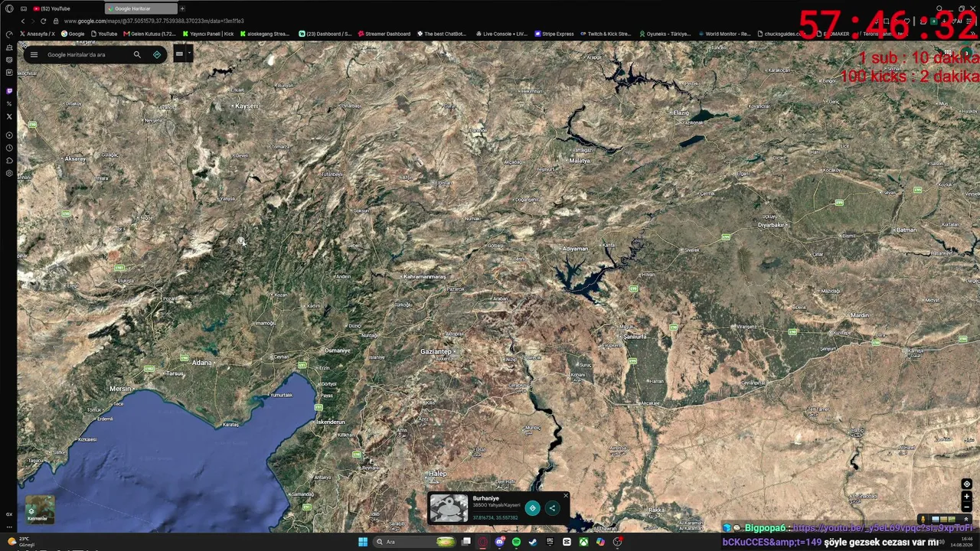This screenshot has height=551, width=980.
Task: Open the taskbar weather widget
Action: click(x=21, y=542)
